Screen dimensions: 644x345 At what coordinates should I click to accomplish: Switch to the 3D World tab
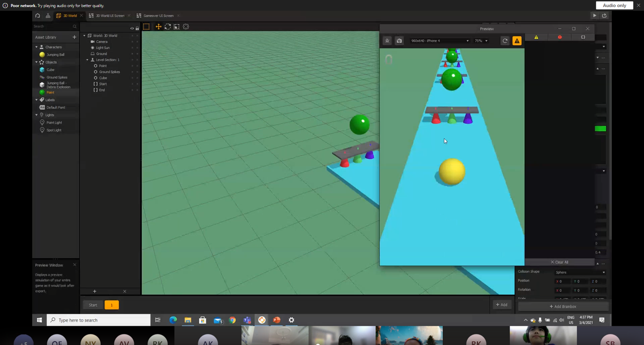[x=69, y=16]
